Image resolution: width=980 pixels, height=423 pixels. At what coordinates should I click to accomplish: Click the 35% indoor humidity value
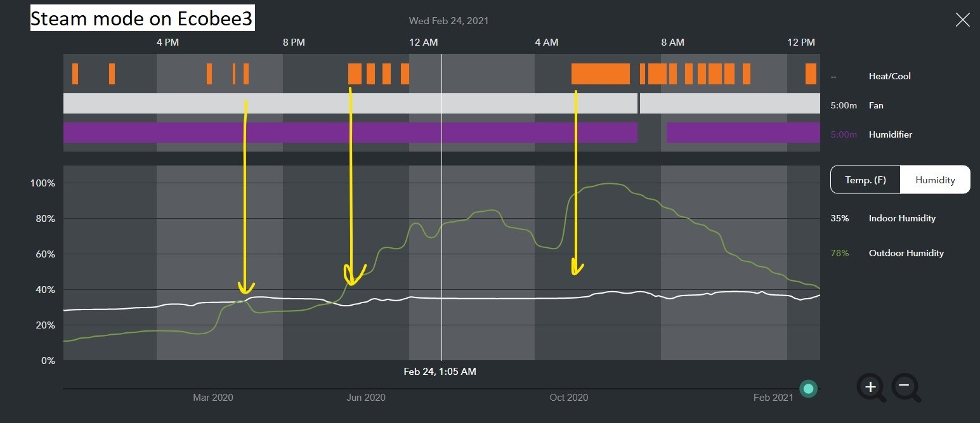tap(839, 218)
